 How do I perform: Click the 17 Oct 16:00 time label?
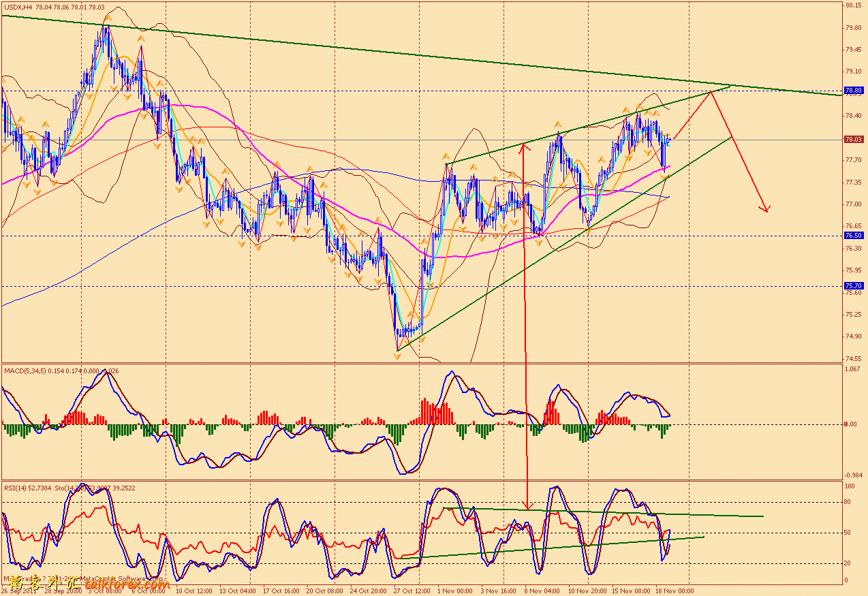280,591
